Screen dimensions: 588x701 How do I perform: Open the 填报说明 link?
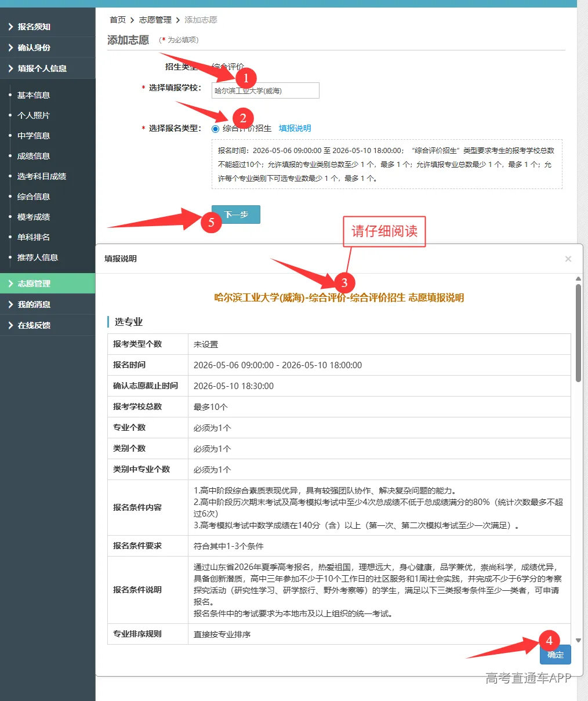(295, 128)
